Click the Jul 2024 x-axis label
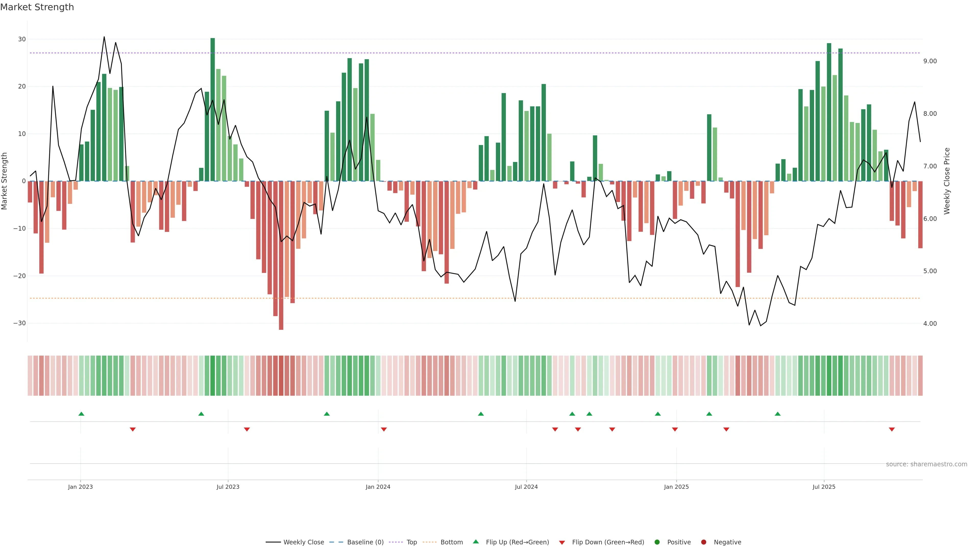Viewport: 980px width, 551px height. [526, 487]
